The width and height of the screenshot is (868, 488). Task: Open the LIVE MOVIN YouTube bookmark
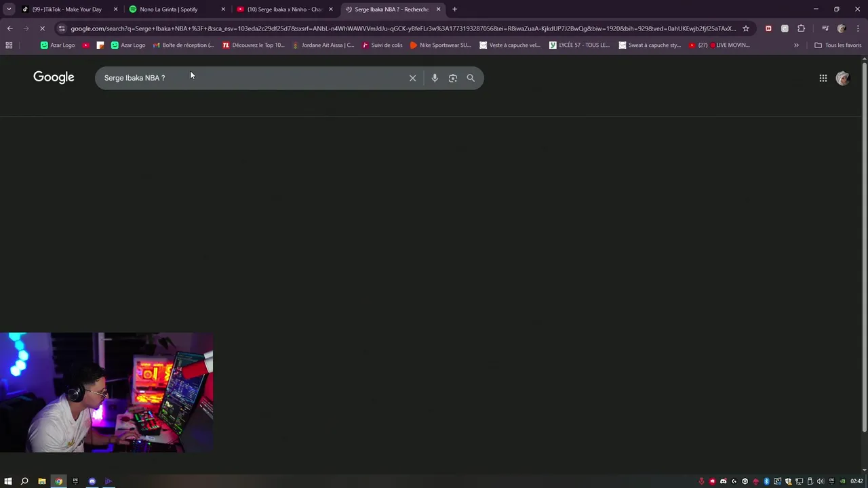tap(719, 45)
